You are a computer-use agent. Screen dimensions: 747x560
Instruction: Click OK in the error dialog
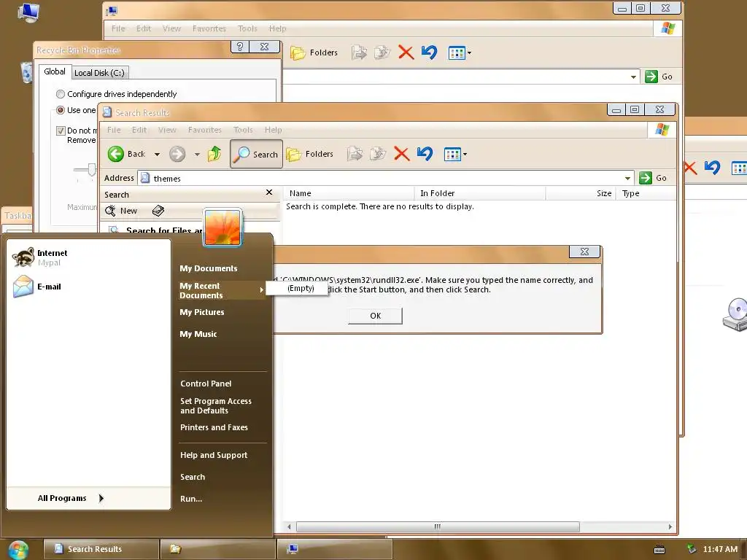pos(375,316)
